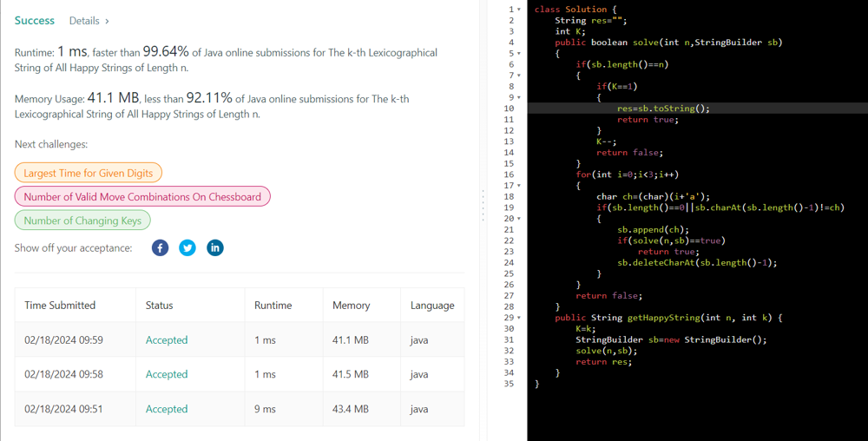Click the Success tab heading
The height and width of the screenshot is (441, 868).
tap(35, 20)
